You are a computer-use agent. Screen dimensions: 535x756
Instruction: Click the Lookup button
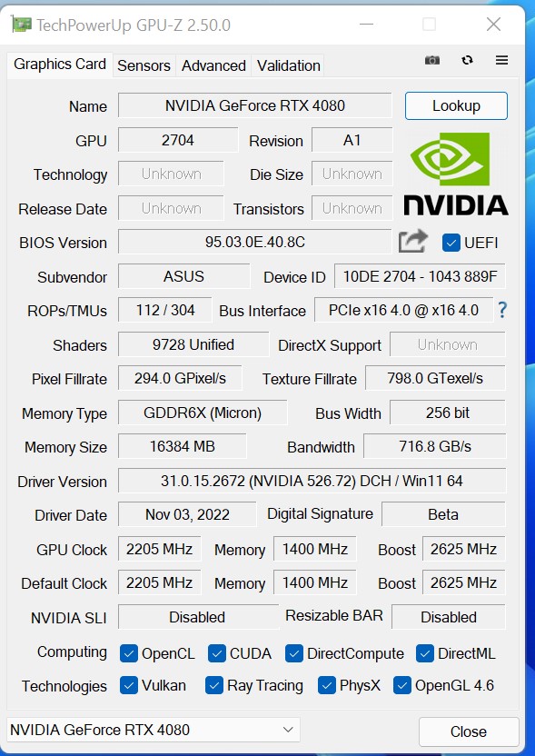[x=456, y=105]
